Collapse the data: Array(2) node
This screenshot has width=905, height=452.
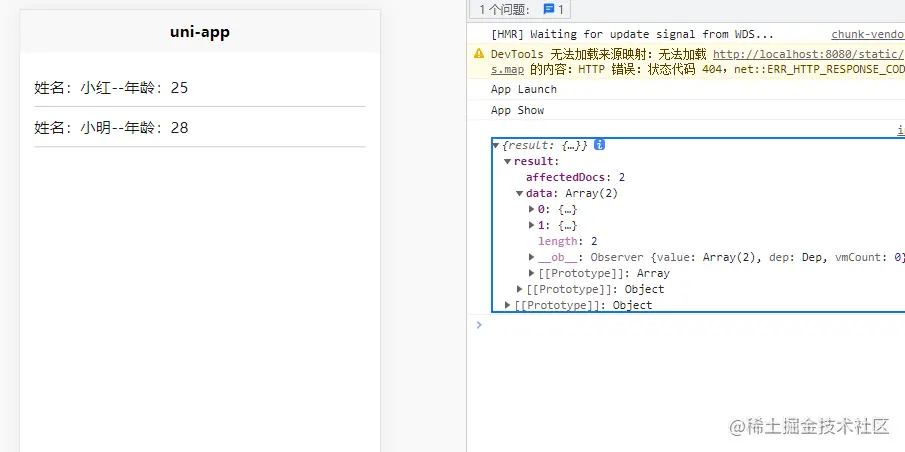tap(520, 193)
